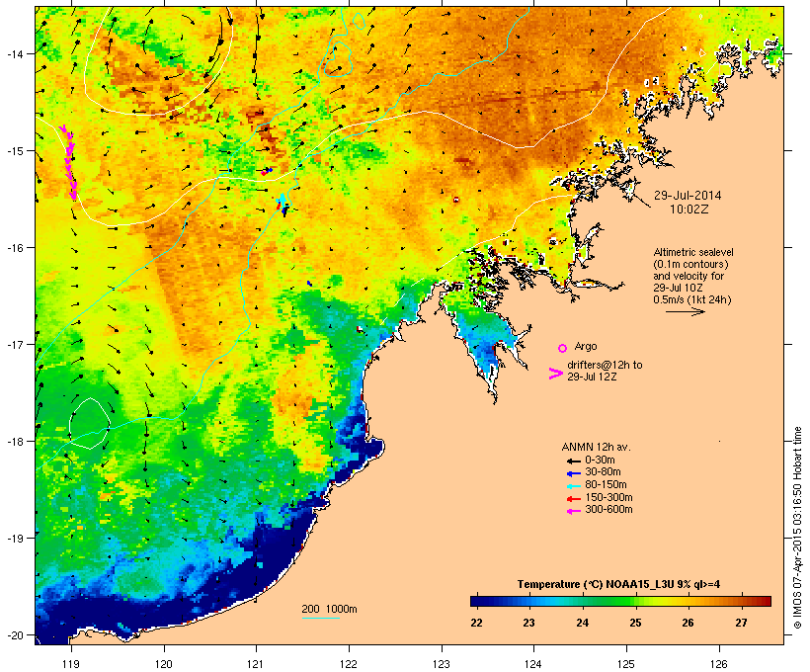Click the latitude axis label -20

click(14, 634)
